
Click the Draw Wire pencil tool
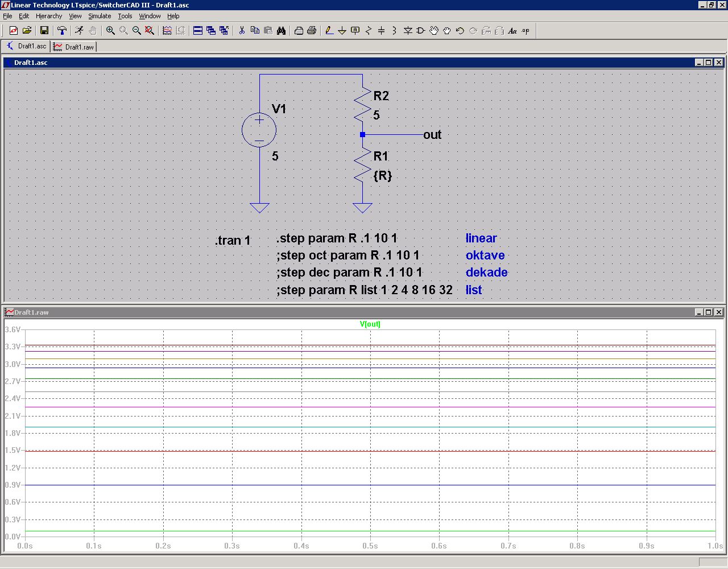coord(329,31)
